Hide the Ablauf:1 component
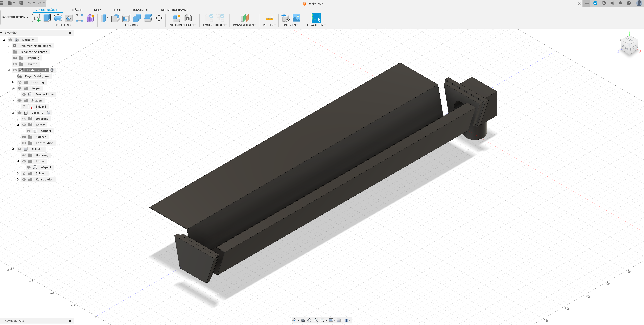This screenshot has width=644, height=325. tap(19, 149)
